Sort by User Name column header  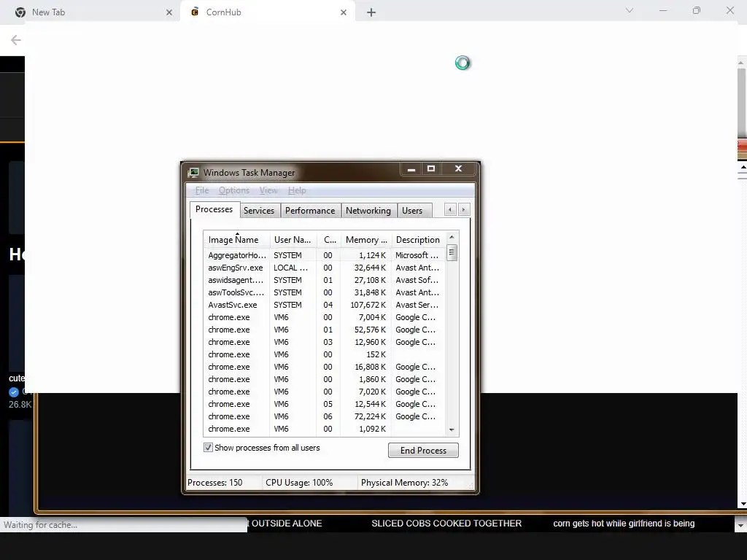[x=293, y=239]
